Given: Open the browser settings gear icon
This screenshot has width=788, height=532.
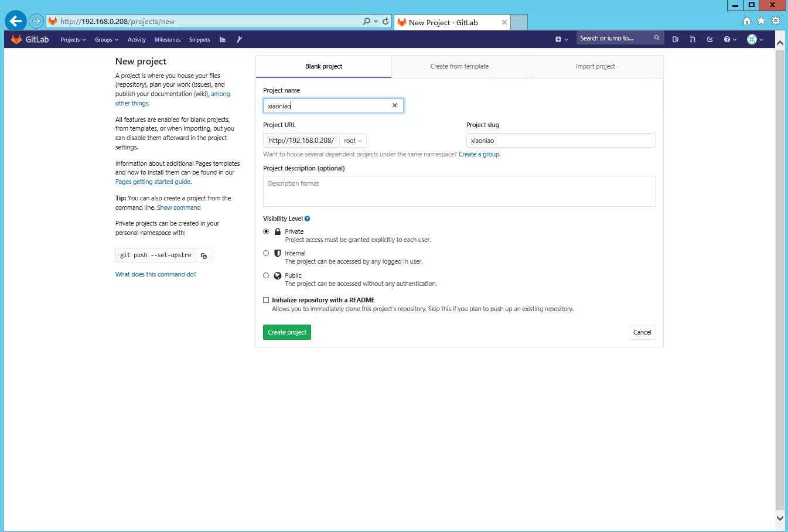Looking at the screenshot, I should tap(776, 21).
